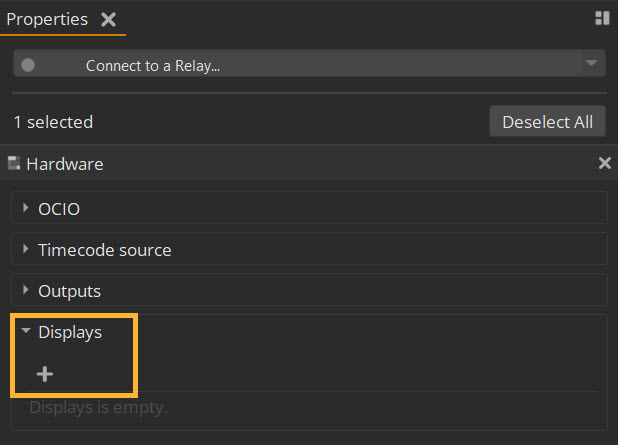Screen dimensions: 618x445
Task: Expand the OCIO section arrow
Action: coord(25,208)
